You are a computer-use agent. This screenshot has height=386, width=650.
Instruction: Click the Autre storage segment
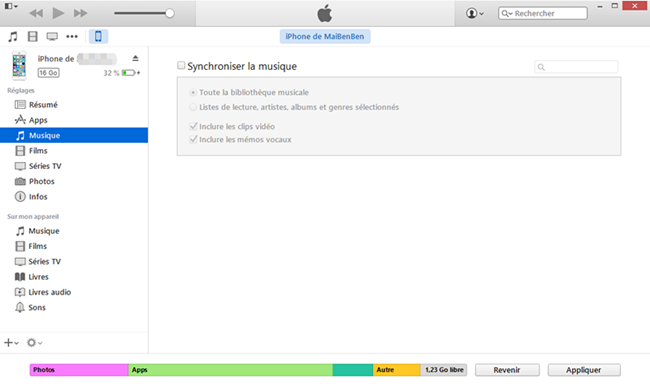[397, 370]
